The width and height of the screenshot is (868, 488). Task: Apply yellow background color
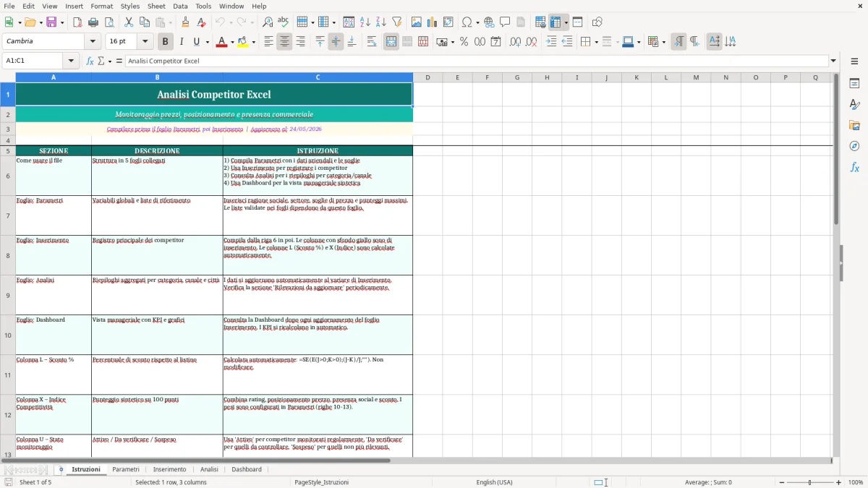tap(242, 42)
